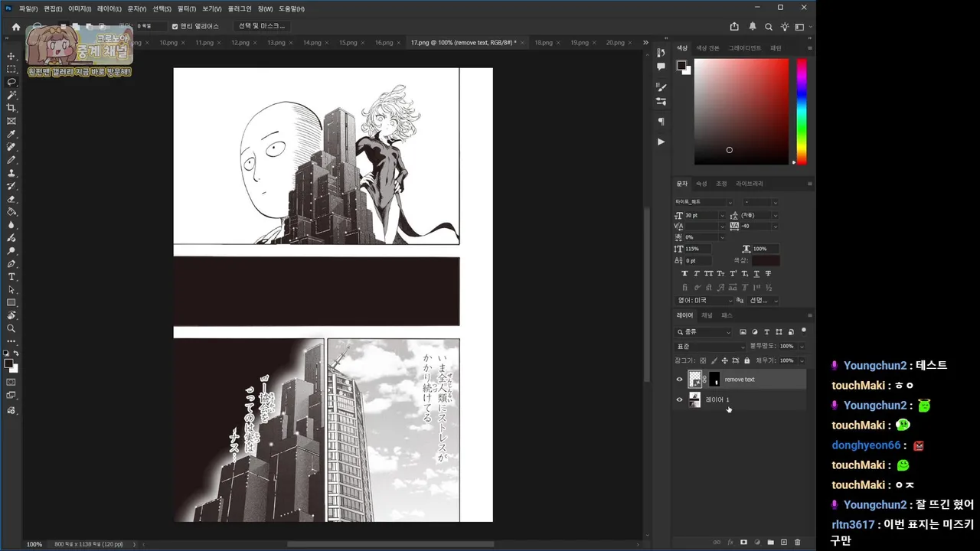Image resolution: width=980 pixels, height=551 pixels.
Task: Select the Blur tool
Action: tap(11, 225)
